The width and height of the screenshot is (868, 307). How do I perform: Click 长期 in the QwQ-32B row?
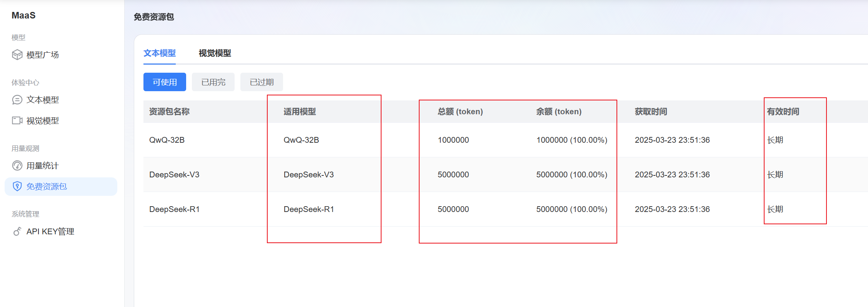click(x=775, y=140)
